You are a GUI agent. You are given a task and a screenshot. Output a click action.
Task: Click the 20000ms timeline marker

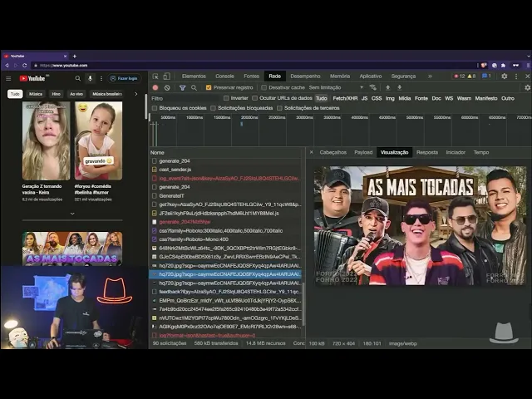pos(249,117)
